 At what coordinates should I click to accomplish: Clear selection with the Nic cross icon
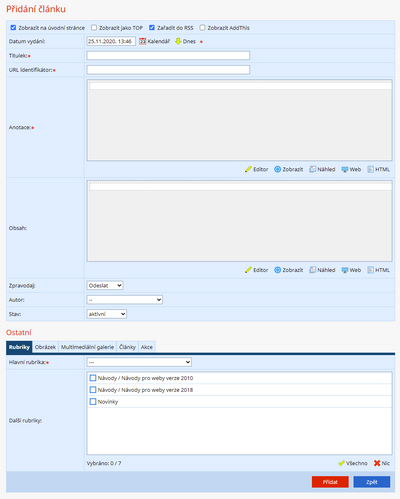pos(377,463)
